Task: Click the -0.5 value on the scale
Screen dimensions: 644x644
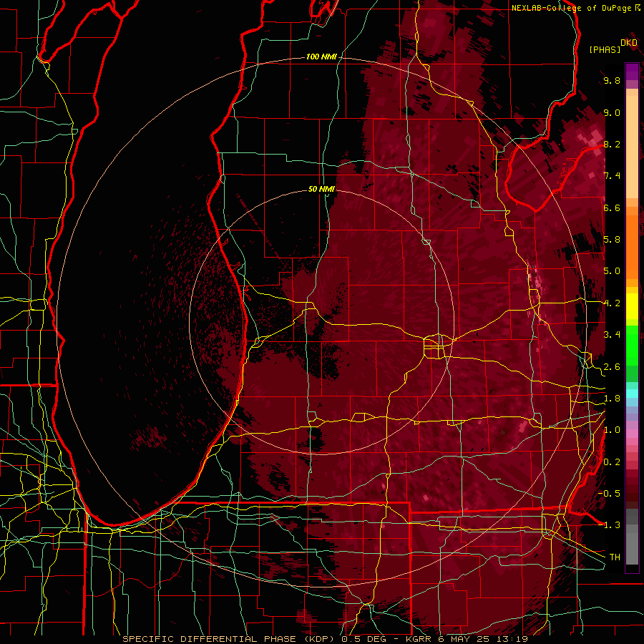Action: coord(609,493)
